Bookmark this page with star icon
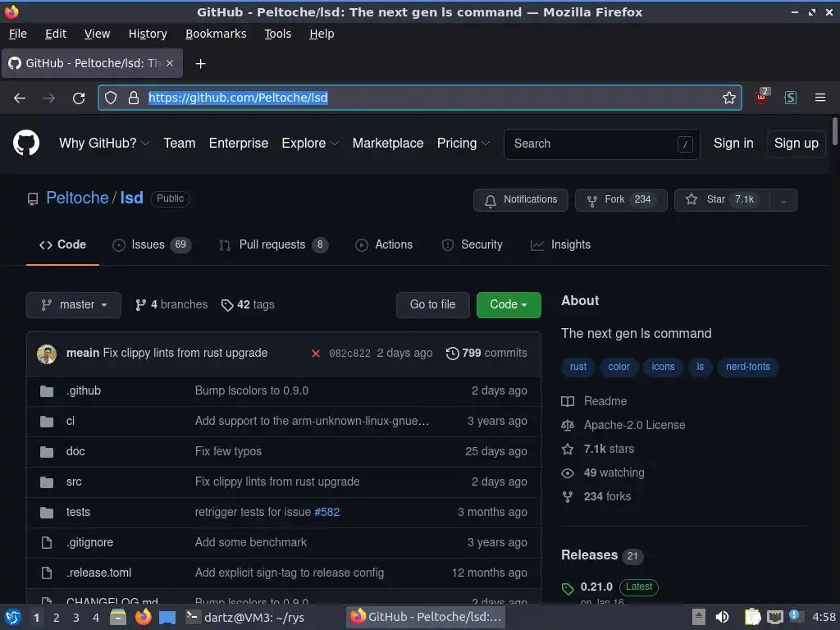Screen dimensions: 840x630 click(x=728, y=98)
